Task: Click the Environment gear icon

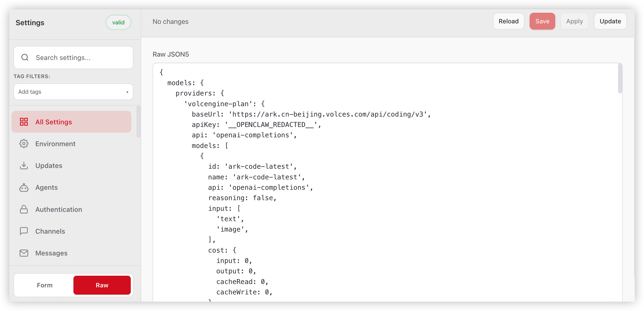Action: 24,144
